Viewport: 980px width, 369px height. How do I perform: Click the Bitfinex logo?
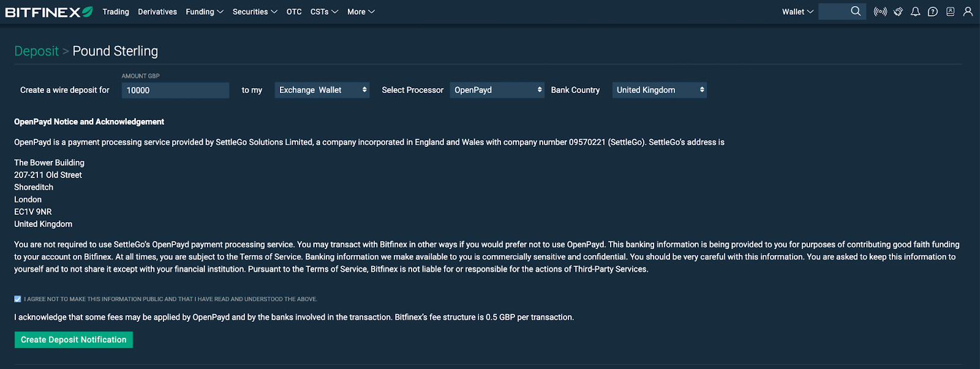(x=49, y=12)
